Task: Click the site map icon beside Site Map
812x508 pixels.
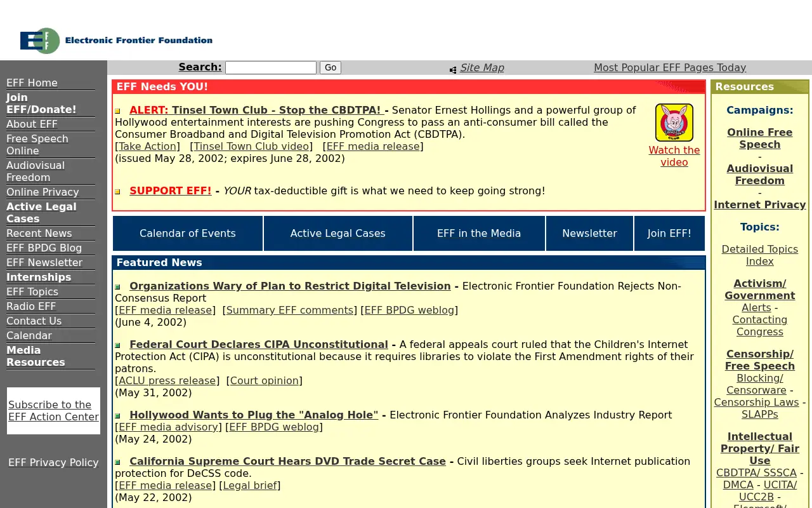Action: pos(453,70)
